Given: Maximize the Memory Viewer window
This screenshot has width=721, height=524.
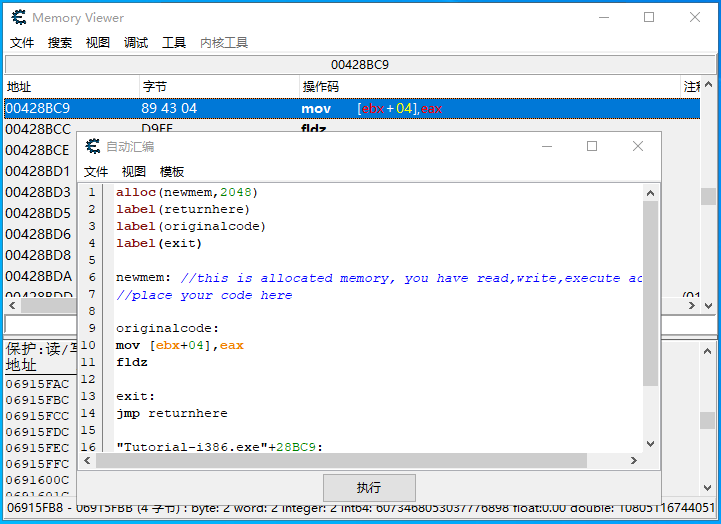Looking at the screenshot, I should pos(649,17).
